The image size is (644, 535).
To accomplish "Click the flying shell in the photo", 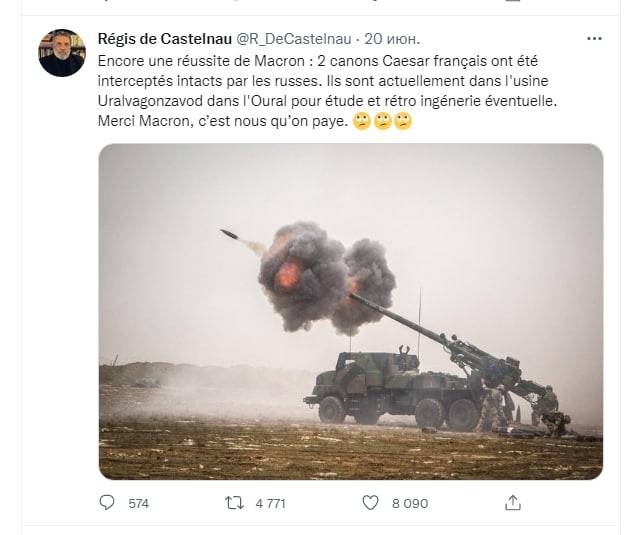I will pos(229,234).
